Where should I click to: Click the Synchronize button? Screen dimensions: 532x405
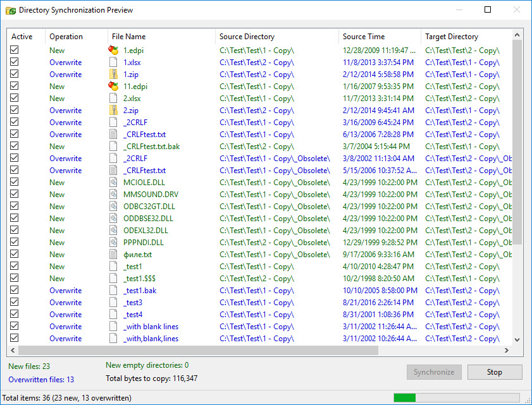pos(434,372)
